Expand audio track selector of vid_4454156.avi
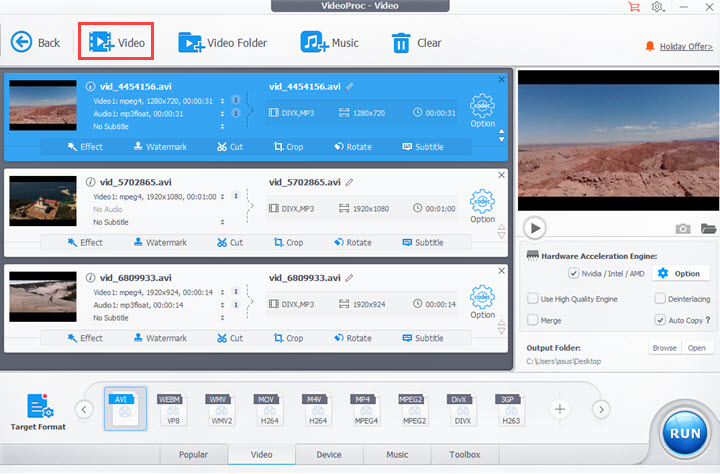Viewport: 720px width, 474px height. pos(222,113)
